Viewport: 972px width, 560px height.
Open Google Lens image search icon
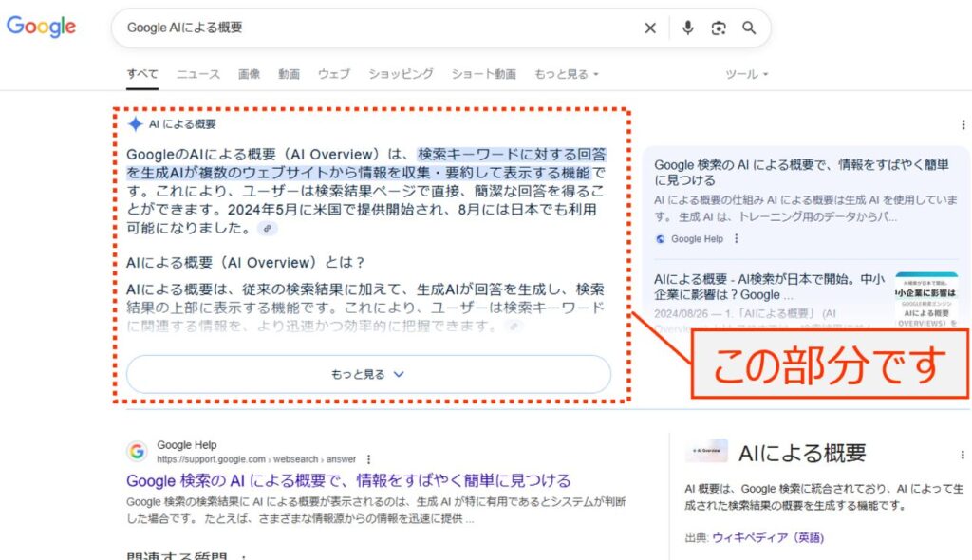coord(719,28)
